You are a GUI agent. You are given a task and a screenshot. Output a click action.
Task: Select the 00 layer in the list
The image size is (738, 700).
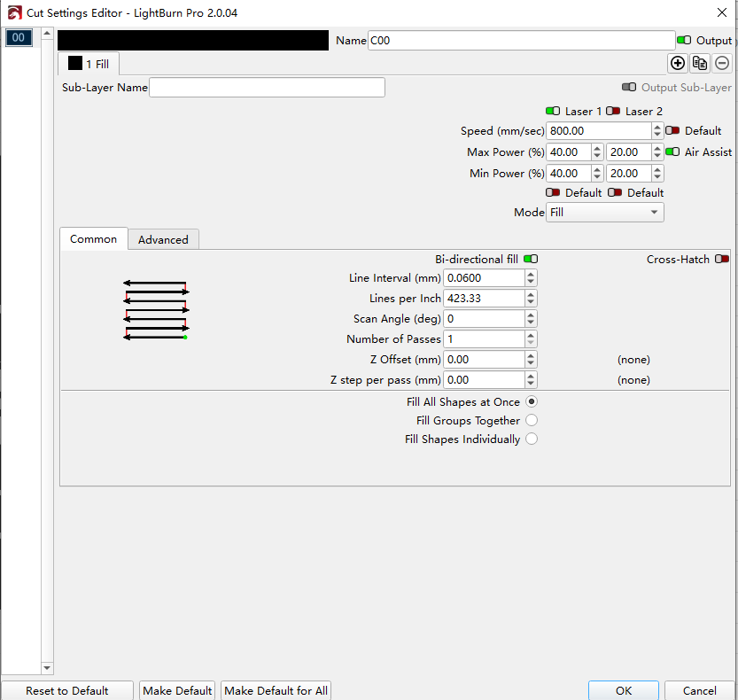[18, 37]
